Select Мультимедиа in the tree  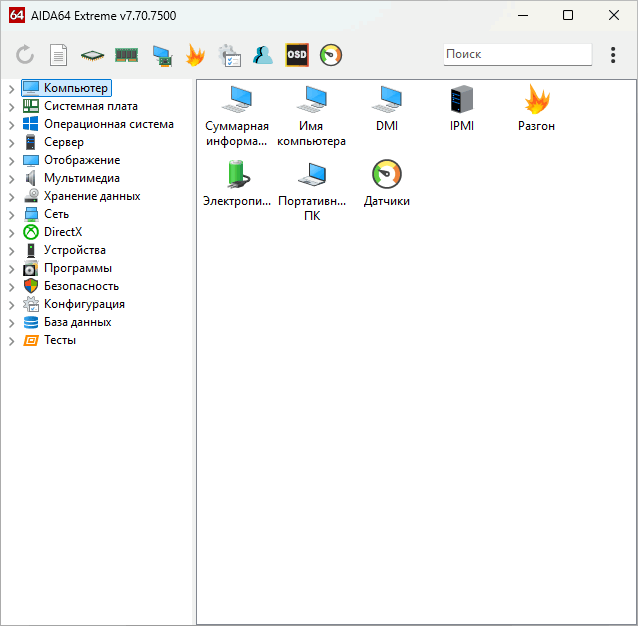tap(72, 178)
